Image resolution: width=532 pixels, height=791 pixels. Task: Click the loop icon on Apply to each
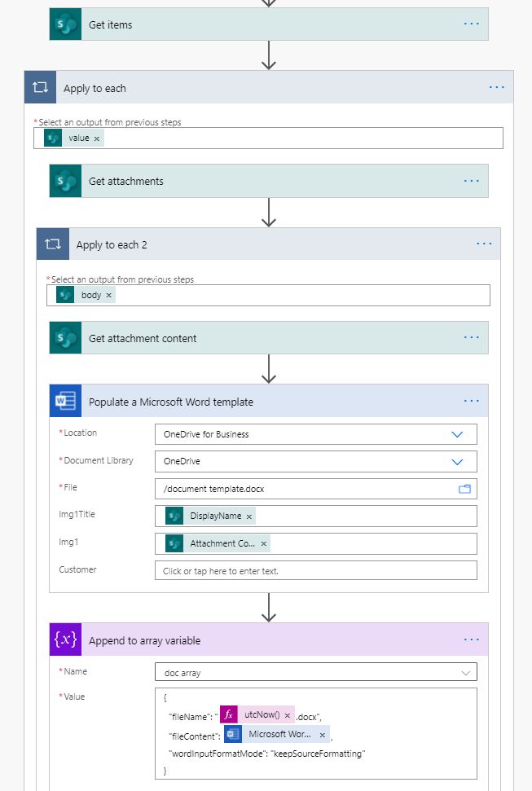point(41,88)
